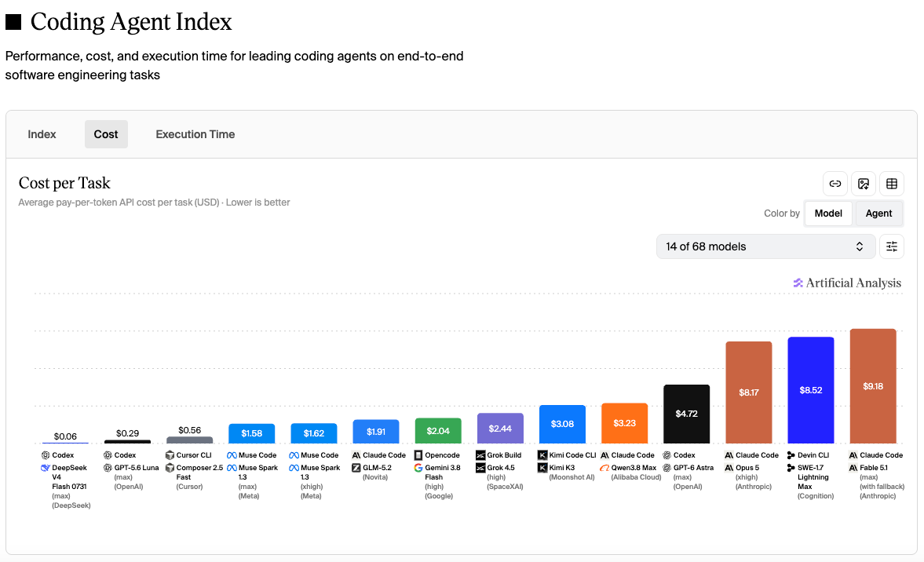Click the models dropdown chevron arrows
This screenshot has height=562, width=924.
859,246
